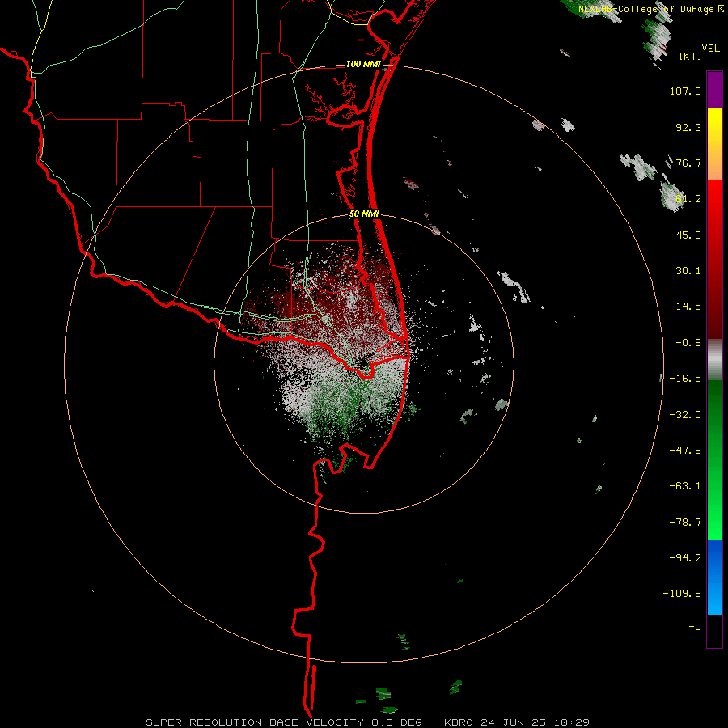Click the -63.1 velocity scale value

pyautogui.click(x=685, y=486)
